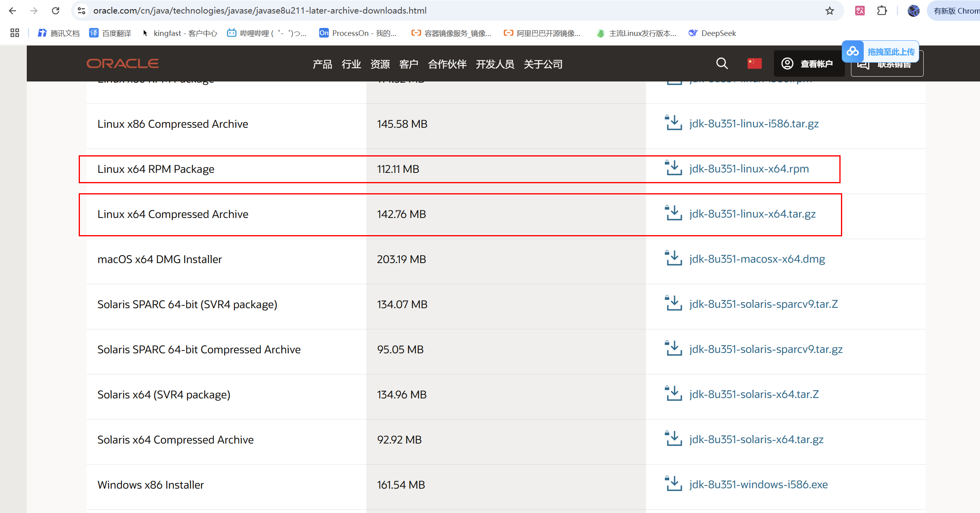Viewport: 980px width, 513px height.
Task: Open the ProcessOn bookmark
Action: pyautogui.click(x=358, y=33)
